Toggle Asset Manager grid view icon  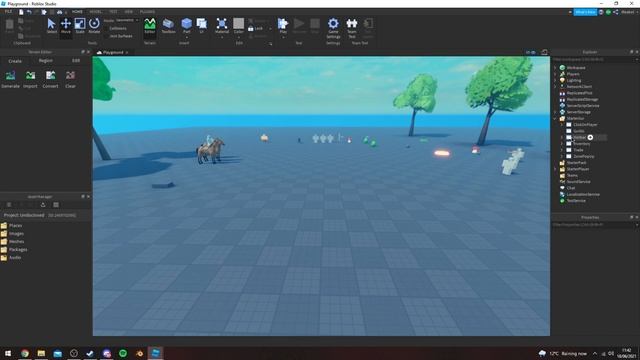point(56,205)
